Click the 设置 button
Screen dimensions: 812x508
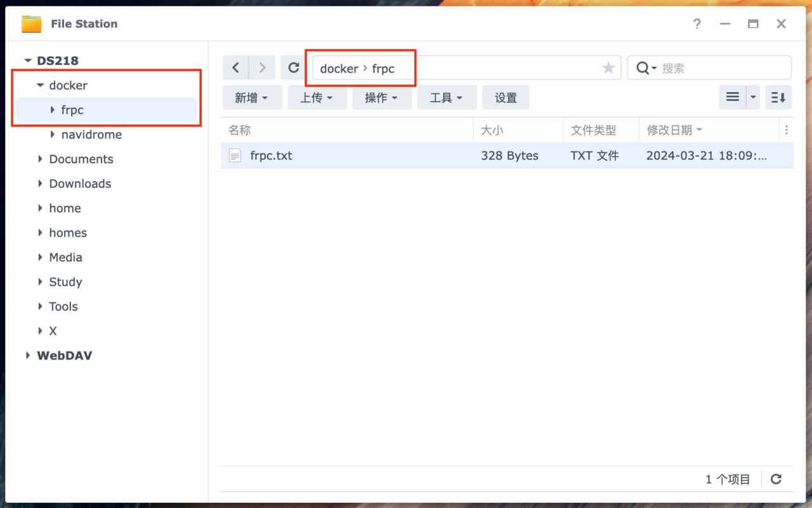pos(506,98)
